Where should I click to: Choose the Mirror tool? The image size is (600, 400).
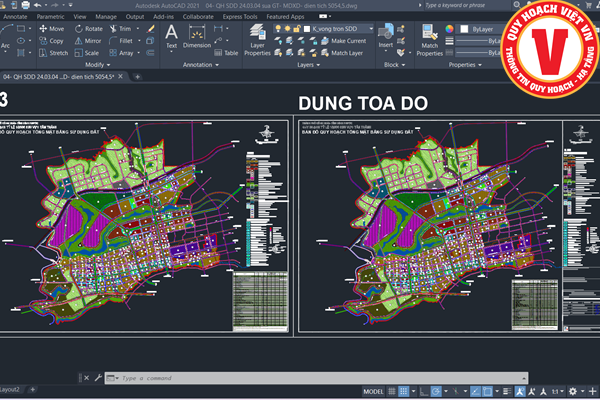tap(88, 41)
